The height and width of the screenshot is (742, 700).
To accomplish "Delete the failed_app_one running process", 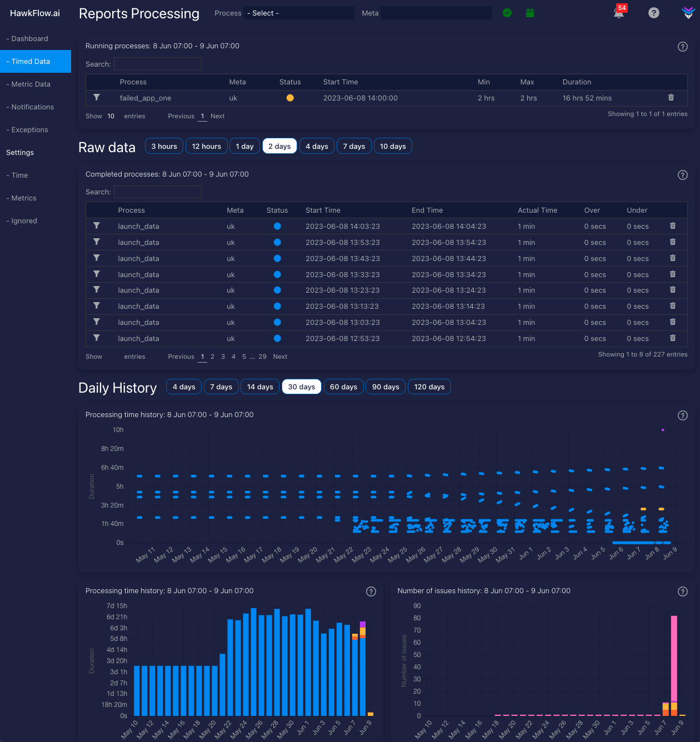I will point(671,98).
